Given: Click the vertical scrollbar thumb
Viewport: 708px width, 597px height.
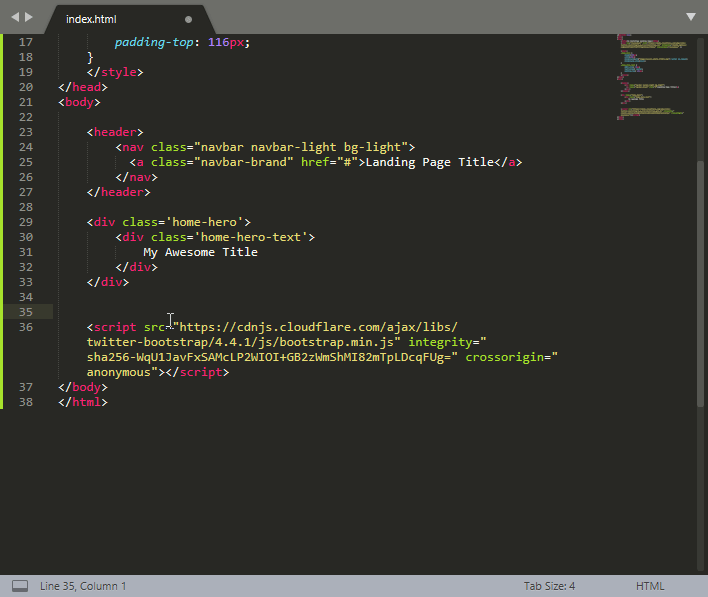Looking at the screenshot, I should [700, 284].
